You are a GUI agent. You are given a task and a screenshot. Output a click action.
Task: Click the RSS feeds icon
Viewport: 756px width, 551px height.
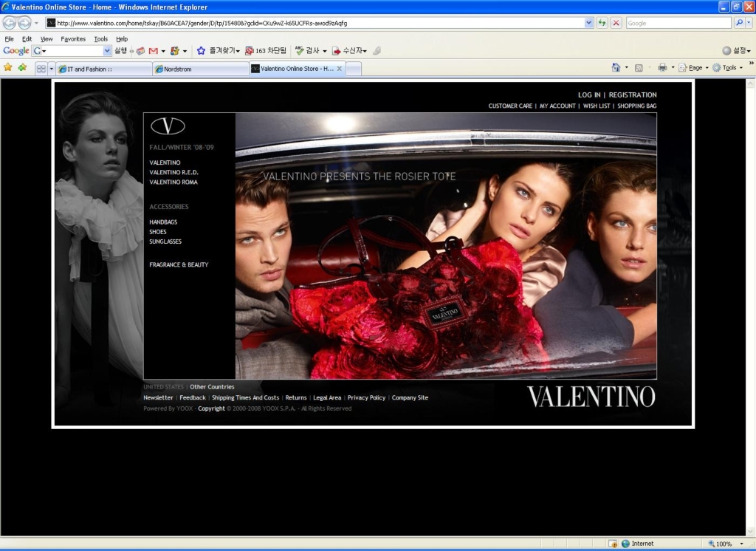(x=639, y=67)
